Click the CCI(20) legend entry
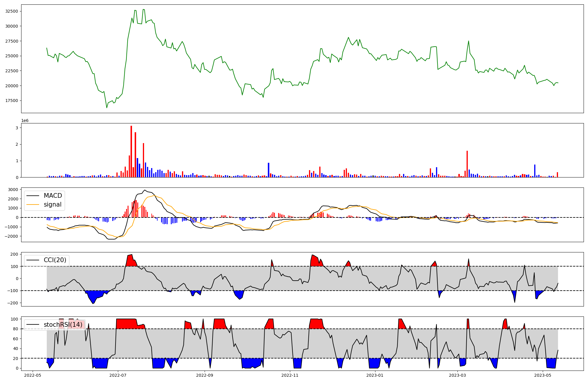This screenshot has height=382, width=588. coord(55,260)
